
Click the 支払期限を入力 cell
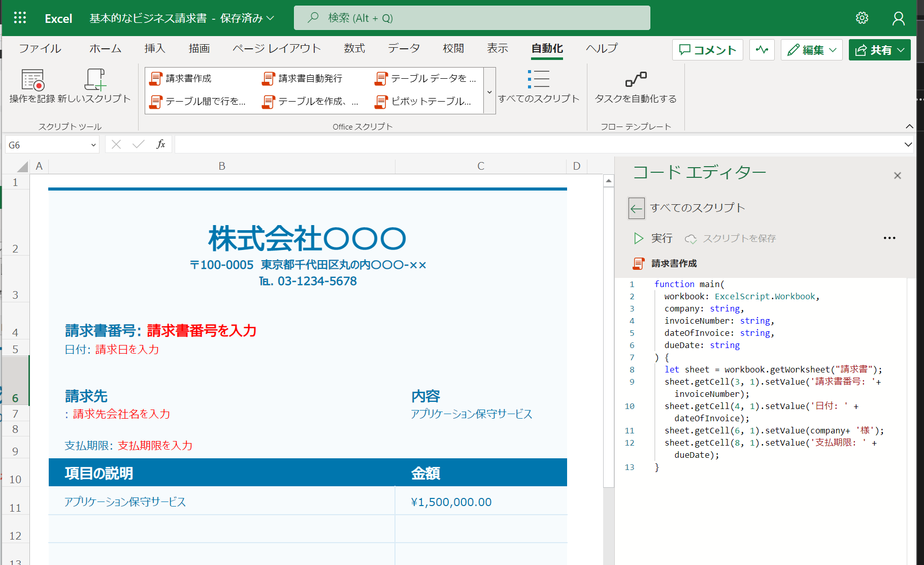155,446
